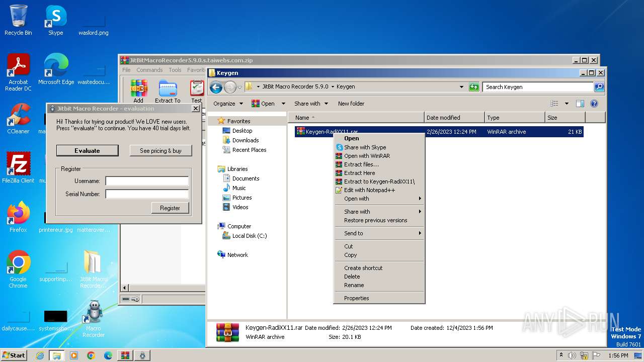Open Google Chrome desktop shortcut
The height and width of the screenshot is (362, 644).
point(18,269)
